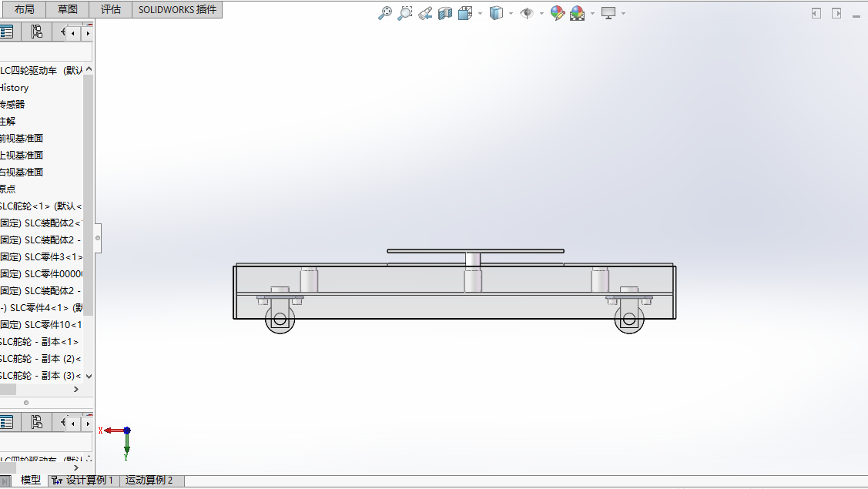The width and height of the screenshot is (868, 489).
Task: Switch to the 草图 tab
Action: click(x=68, y=9)
